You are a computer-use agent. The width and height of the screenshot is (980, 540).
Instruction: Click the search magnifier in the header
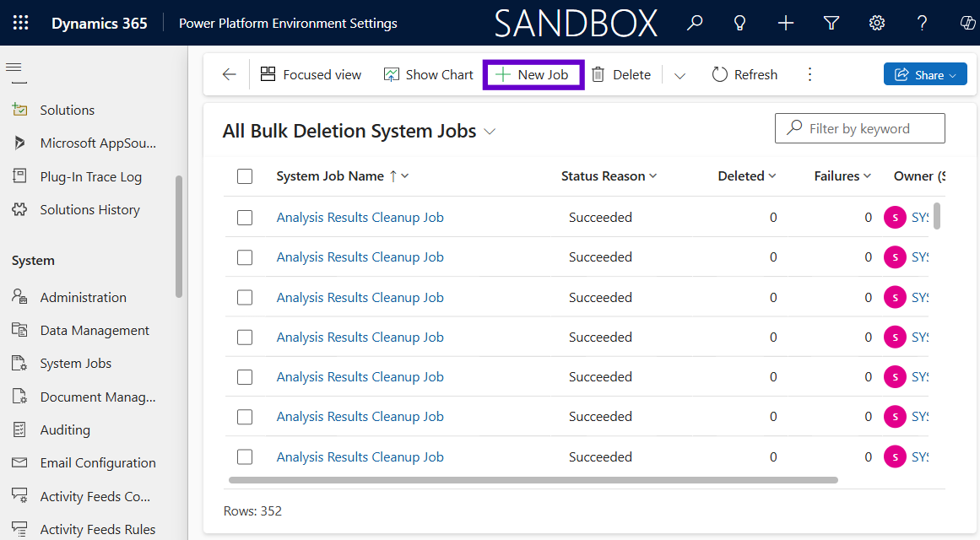coord(695,23)
